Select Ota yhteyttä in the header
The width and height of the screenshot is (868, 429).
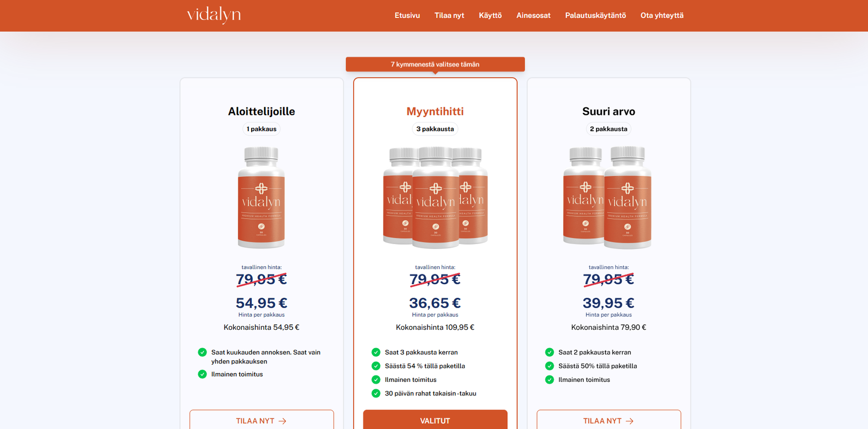tap(662, 15)
